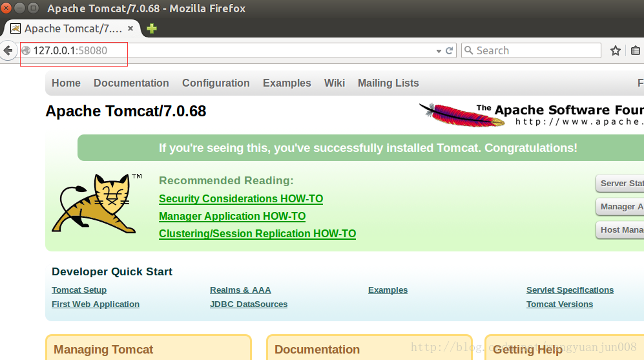
Task: Click the Getting Help panel heading
Action: click(528, 349)
